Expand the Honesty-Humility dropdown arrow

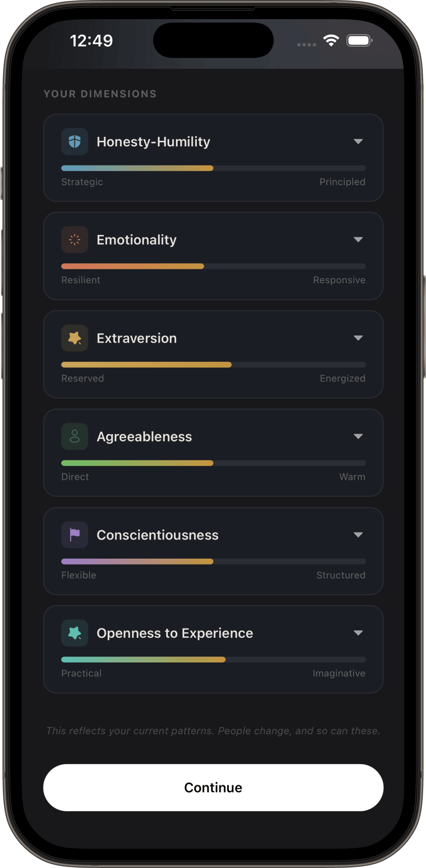[x=358, y=142]
